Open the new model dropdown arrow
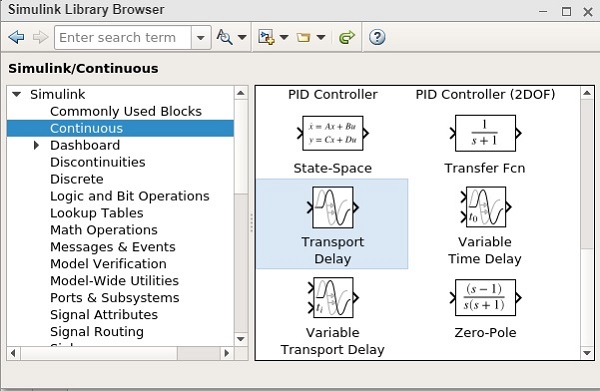Viewport: 600px width, 391px height. point(284,37)
